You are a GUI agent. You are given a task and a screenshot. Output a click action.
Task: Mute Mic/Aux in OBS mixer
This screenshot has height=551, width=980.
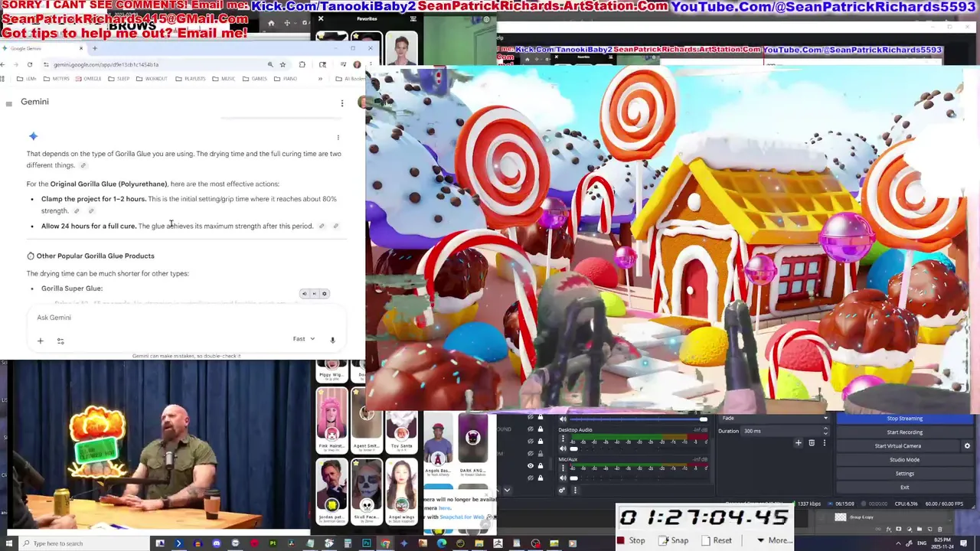(563, 478)
